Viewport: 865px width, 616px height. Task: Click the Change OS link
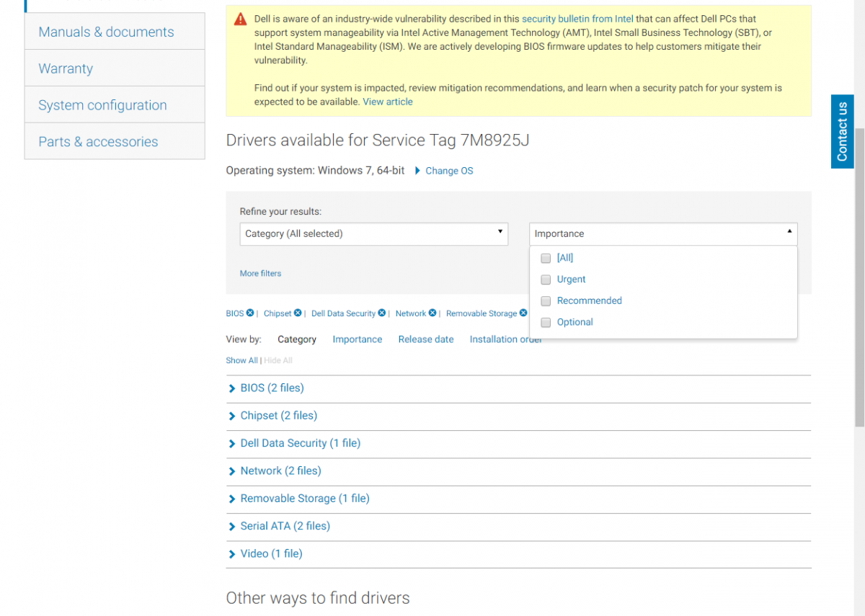point(449,171)
